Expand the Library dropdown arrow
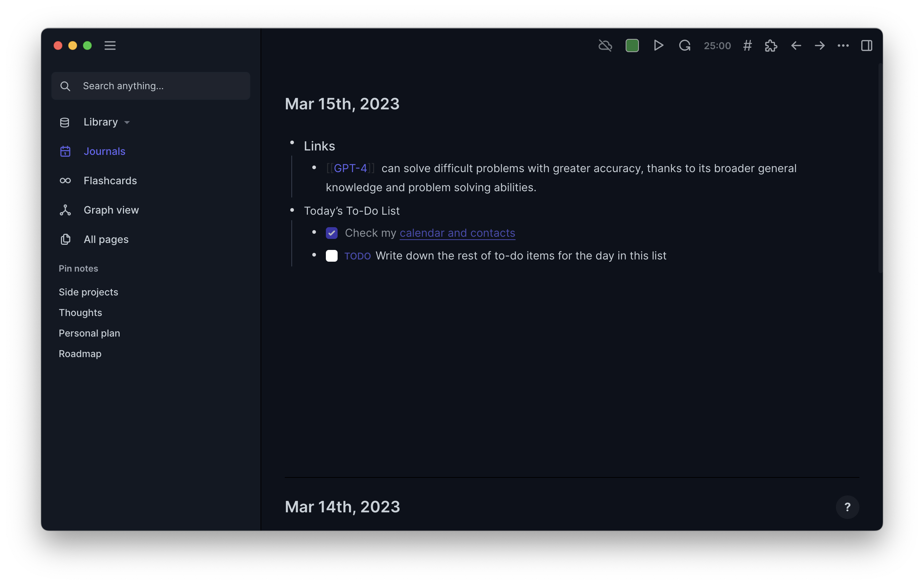 127,123
